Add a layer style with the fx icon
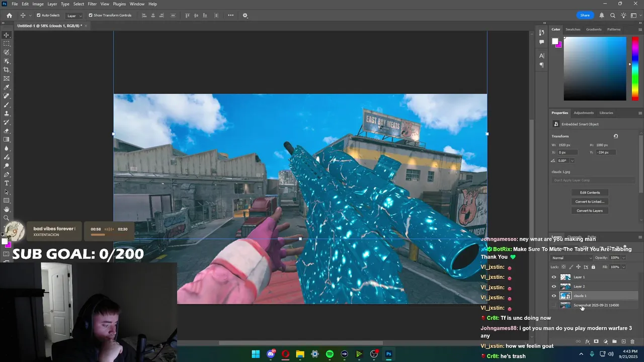 587,341
